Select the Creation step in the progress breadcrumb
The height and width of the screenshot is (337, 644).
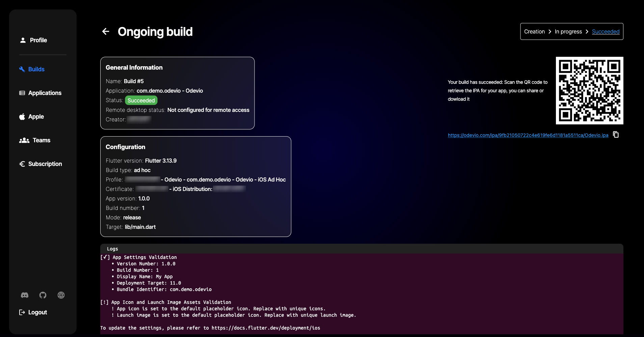coord(534,31)
